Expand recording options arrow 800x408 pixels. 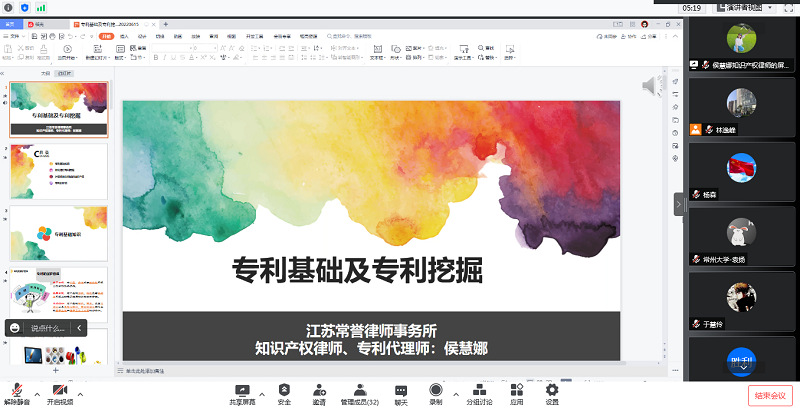tap(456, 395)
